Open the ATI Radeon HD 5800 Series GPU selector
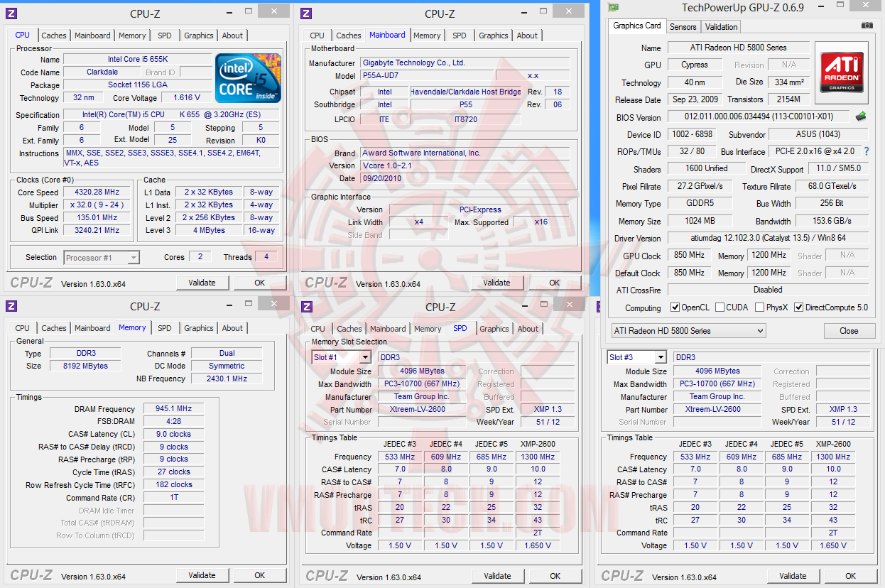 pos(689,331)
